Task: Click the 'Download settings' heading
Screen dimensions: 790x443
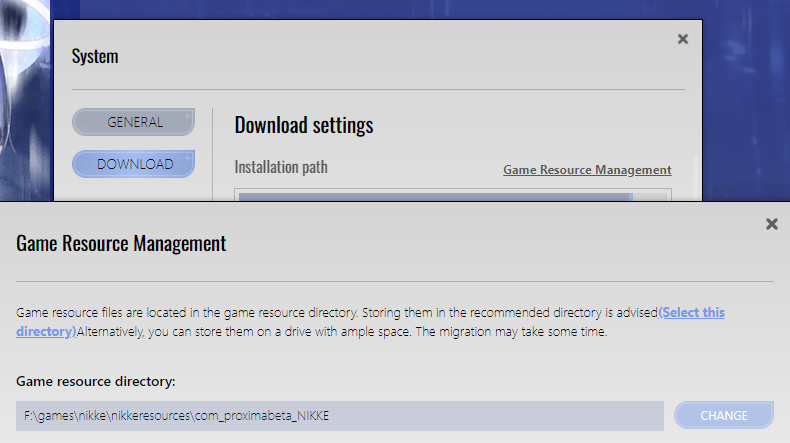Action: coord(304,125)
